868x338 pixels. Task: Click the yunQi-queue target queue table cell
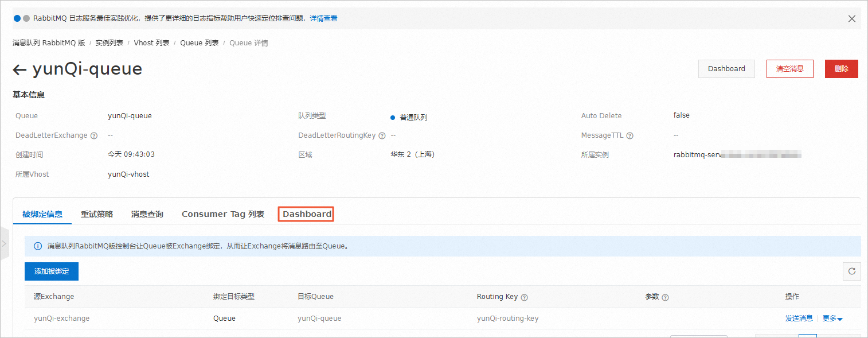(319, 318)
